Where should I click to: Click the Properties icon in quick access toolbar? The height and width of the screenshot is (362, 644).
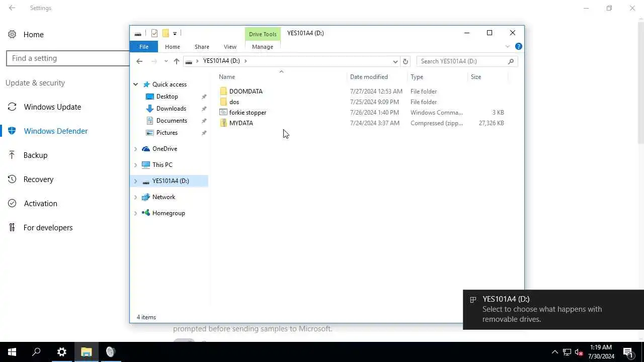154,33
